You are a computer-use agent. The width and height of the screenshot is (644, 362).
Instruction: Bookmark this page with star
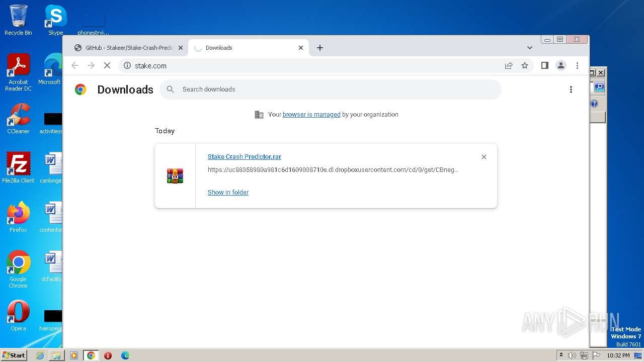(525, 65)
